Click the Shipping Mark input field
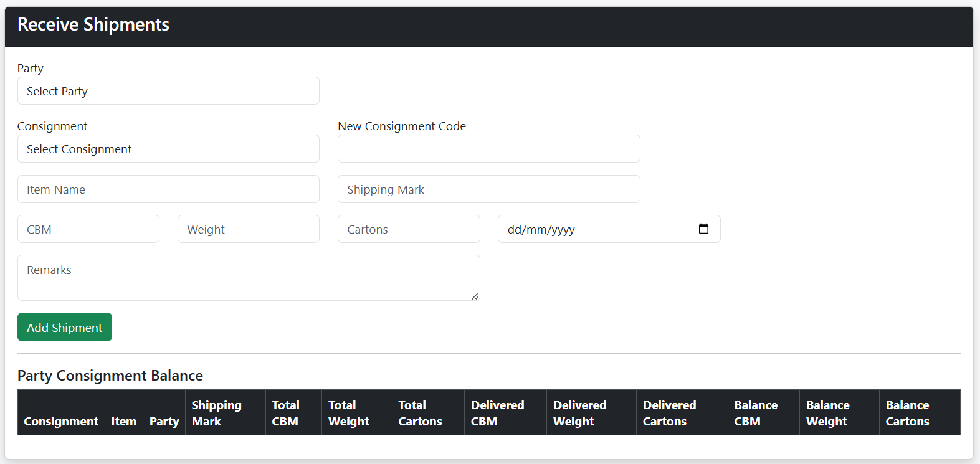Viewport: 980px width, 464px height. [x=488, y=189]
